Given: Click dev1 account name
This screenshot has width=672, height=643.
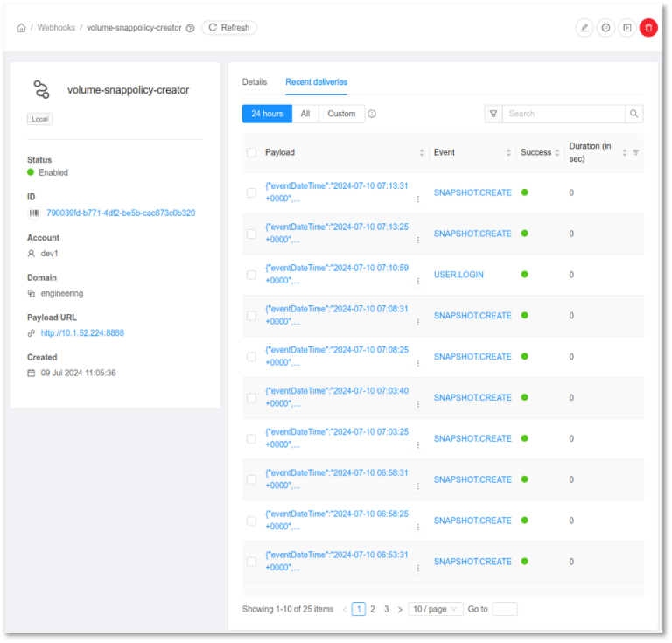Looking at the screenshot, I should coord(49,254).
